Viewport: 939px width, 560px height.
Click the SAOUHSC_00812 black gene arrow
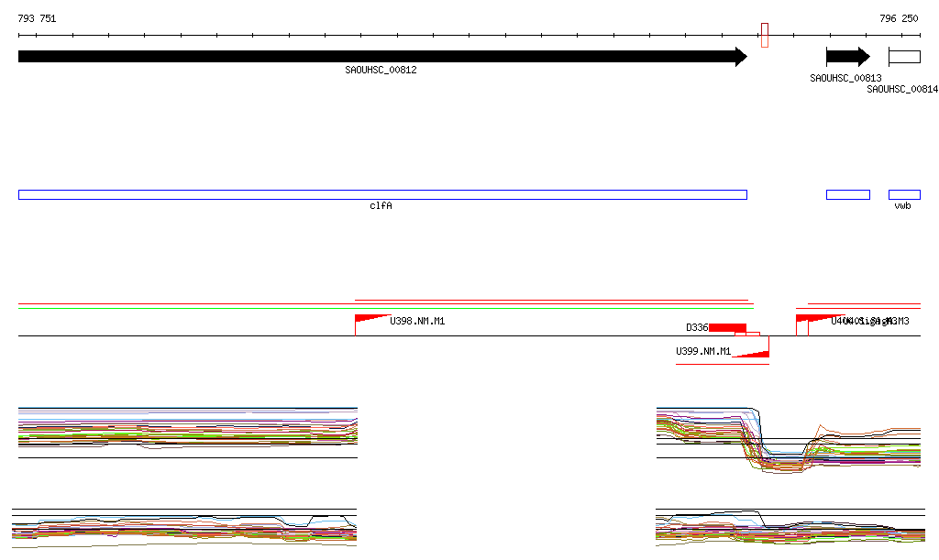click(381, 57)
